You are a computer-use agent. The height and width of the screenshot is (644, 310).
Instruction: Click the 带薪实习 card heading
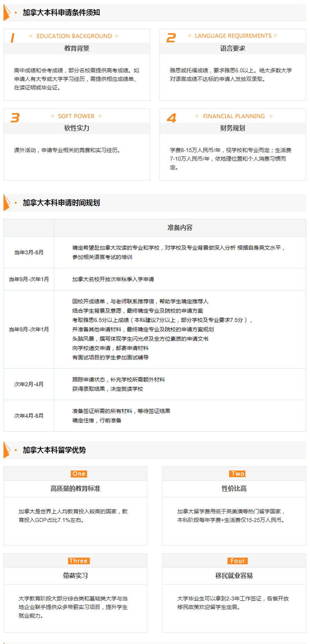[x=75, y=576]
